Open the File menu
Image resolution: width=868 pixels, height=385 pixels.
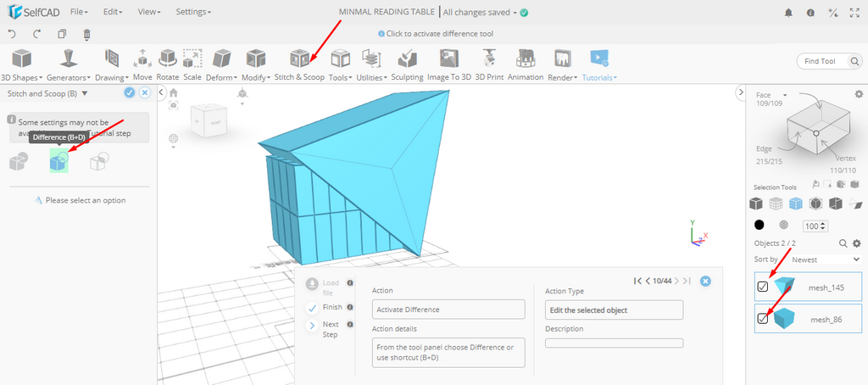(78, 13)
